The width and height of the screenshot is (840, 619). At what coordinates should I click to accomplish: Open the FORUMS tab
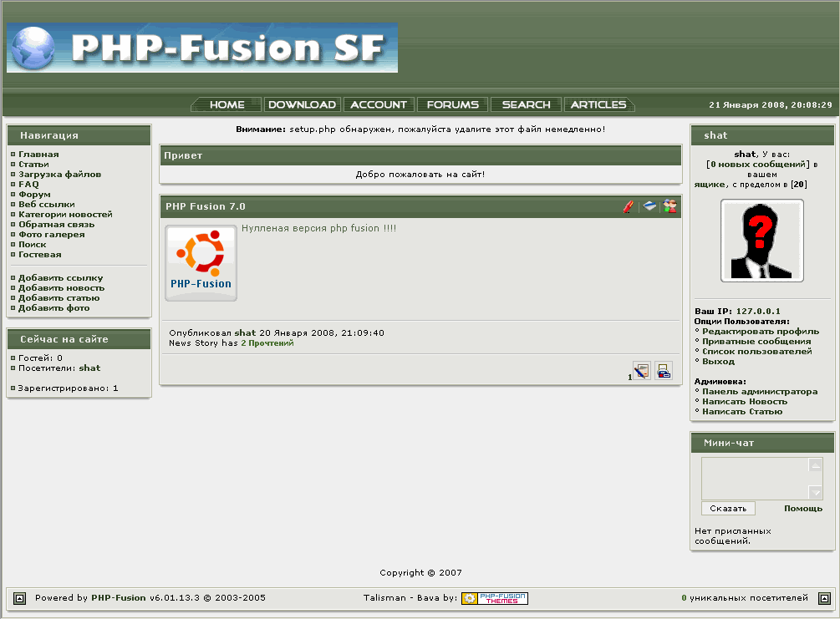coord(453,104)
